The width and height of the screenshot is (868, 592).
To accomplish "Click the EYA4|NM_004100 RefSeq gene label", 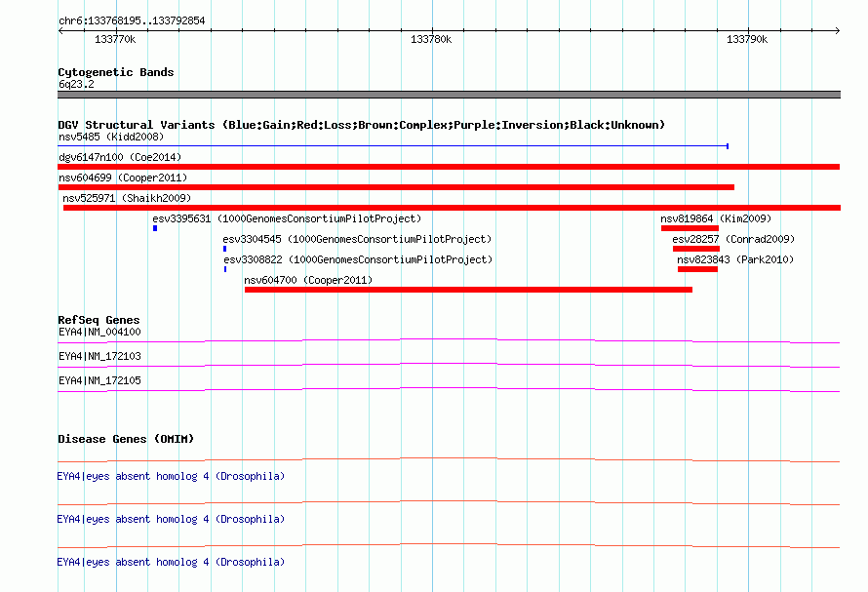I will 99,332.
